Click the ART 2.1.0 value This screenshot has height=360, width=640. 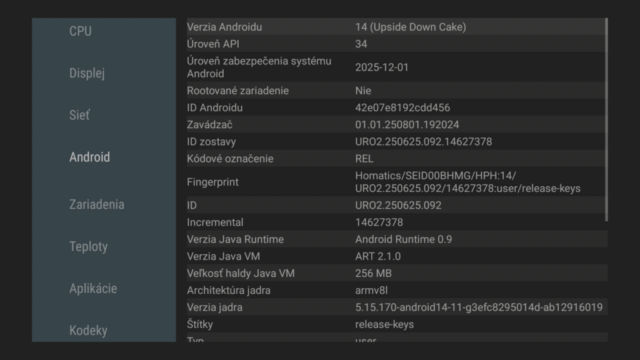pyautogui.click(x=378, y=256)
